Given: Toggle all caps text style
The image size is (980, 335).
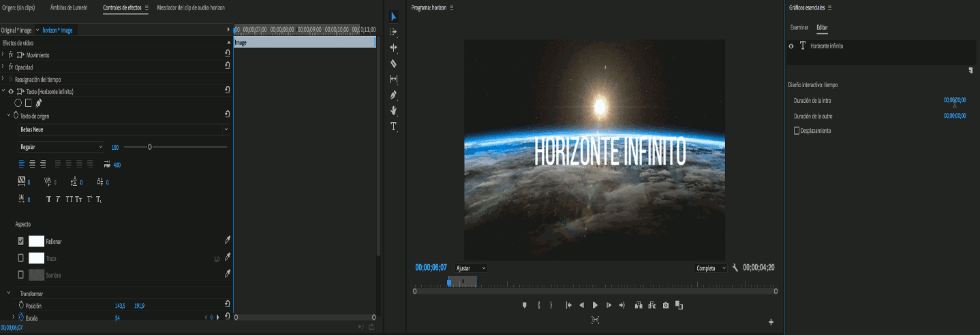Looking at the screenshot, I should pyautogui.click(x=69, y=200).
